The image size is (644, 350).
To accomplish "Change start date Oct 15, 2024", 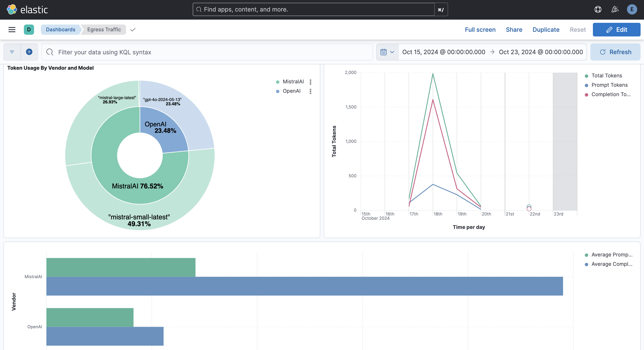I will click(444, 52).
